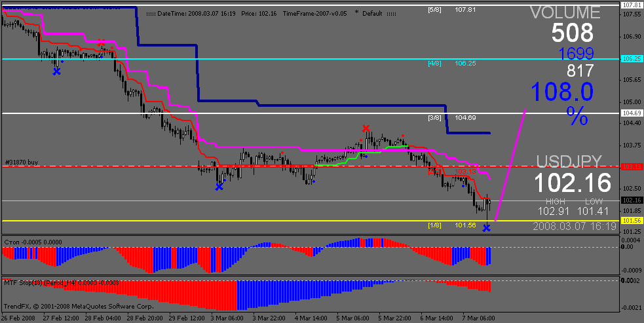Image resolution: width=644 pixels, height=323 pixels.
Task: Click the header text 'TimeFrame-2007-v0.05'
Action: [314, 14]
